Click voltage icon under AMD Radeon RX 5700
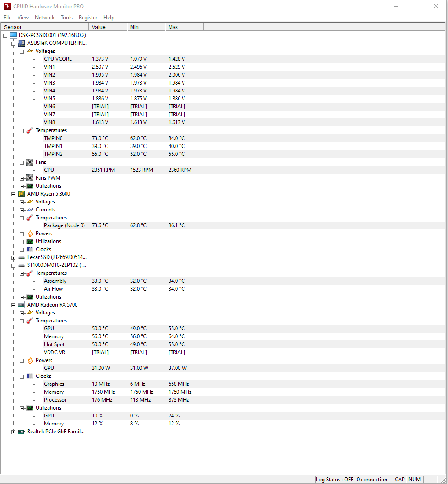The width and height of the screenshot is (448, 484). tap(30, 313)
